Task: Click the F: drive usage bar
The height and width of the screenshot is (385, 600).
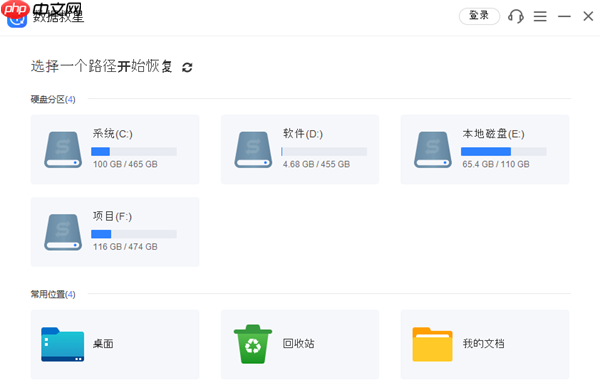Action: pyautogui.click(x=134, y=234)
